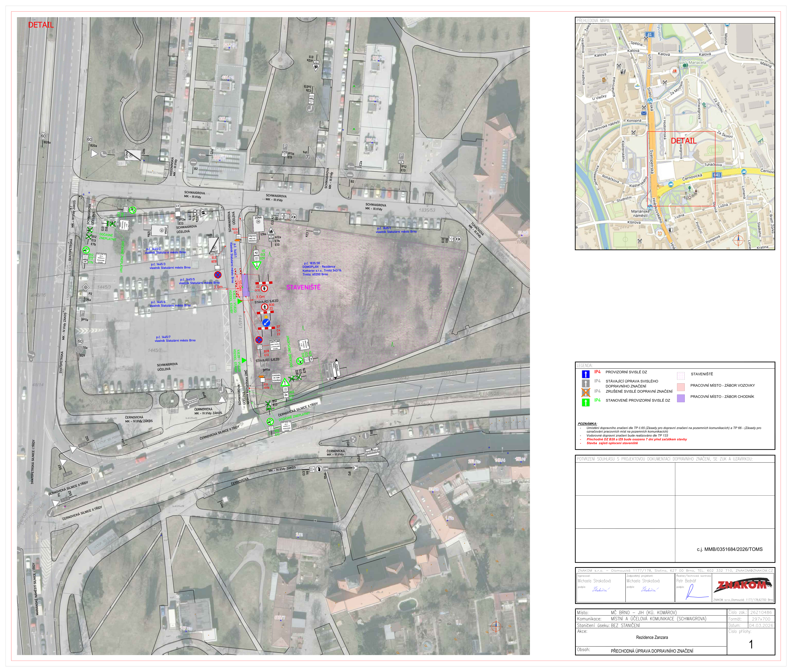Click the purple ZÁBOR CHODNÍK legend swatch

(680, 398)
